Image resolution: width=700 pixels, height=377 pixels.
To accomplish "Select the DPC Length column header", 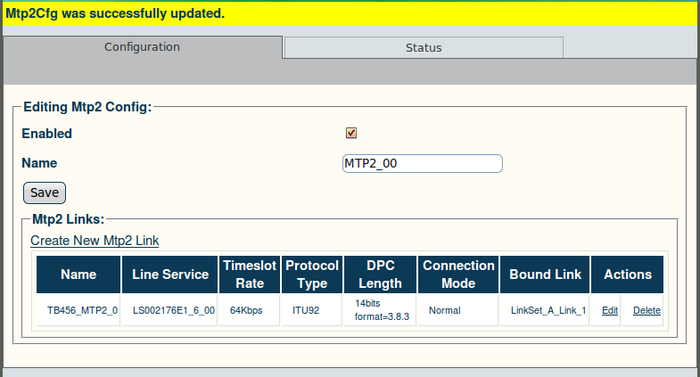I will [x=380, y=274].
